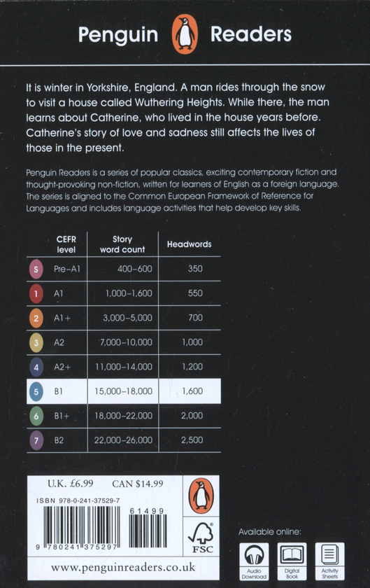370x588 pixels.
Task: Click the ISBN 978-0-241-37529-7 text
Action: pos(78,500)
